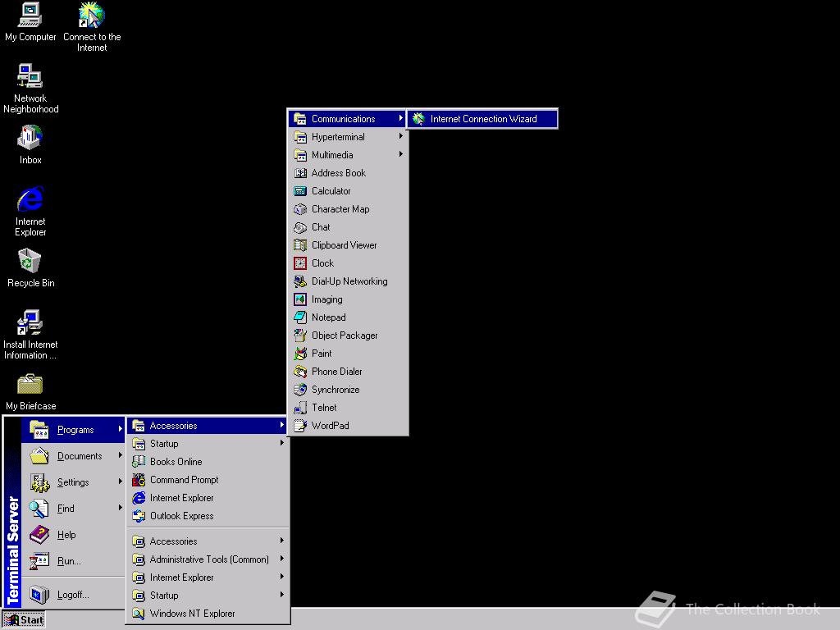Click the Calculator icon in Accessories menu
The height and width of the screenshot is (630, 840).
point(300,191)
